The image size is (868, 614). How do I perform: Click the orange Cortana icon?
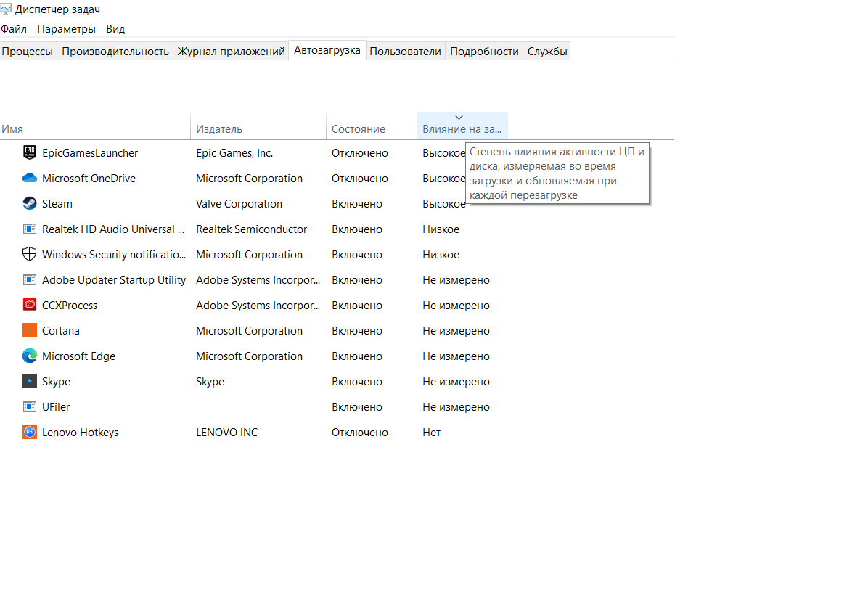pos(29,330)
